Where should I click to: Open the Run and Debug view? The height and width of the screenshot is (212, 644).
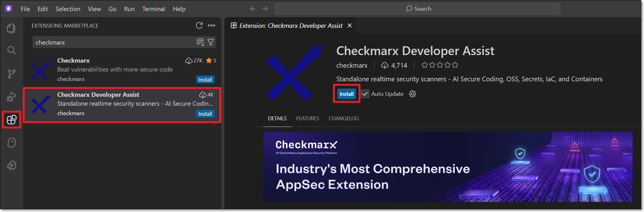tap(11, 97)
